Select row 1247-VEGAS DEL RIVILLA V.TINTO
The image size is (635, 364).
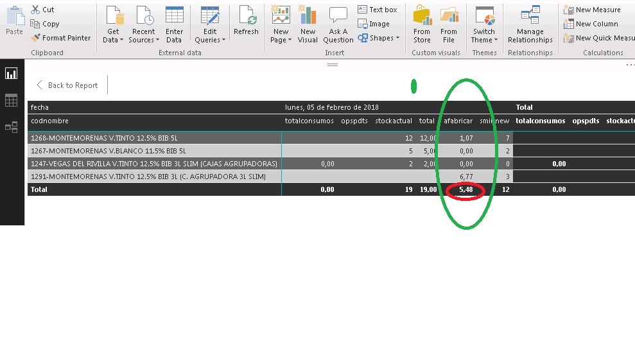(154, 164)
